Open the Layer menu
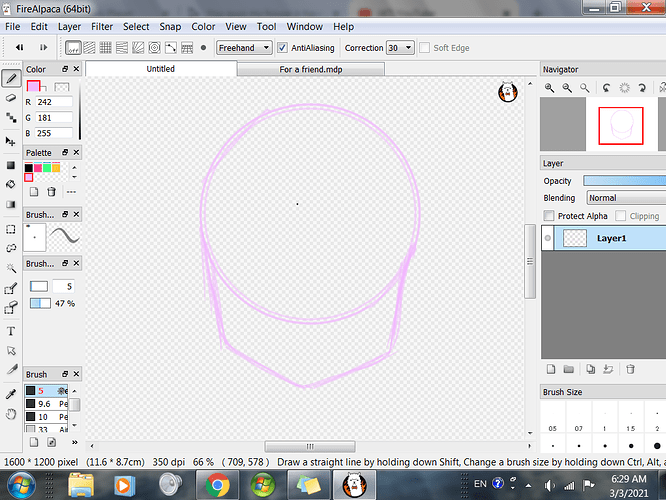 (69, 27)
